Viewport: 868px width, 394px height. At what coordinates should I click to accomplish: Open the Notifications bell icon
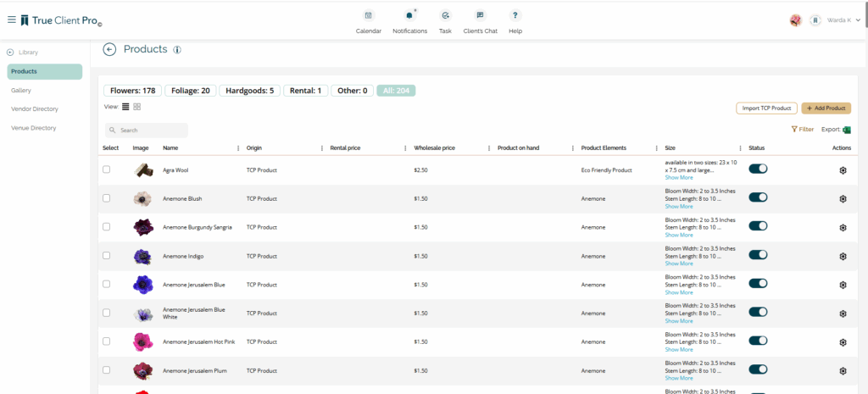[x=409, y=15]
